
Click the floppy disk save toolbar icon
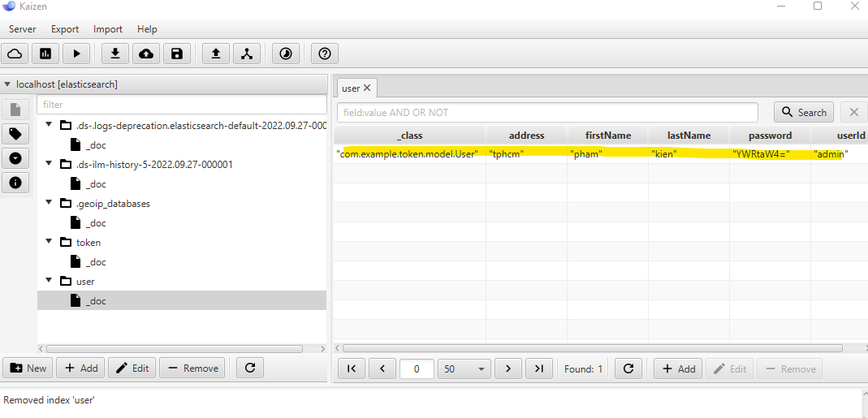coord(176,54)
